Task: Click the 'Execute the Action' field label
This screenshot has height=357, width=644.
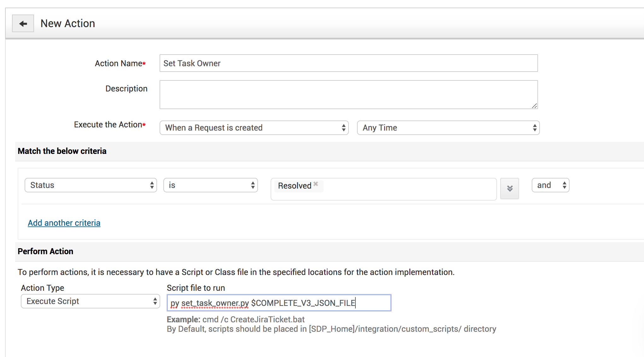Action: tap(108, 125)
